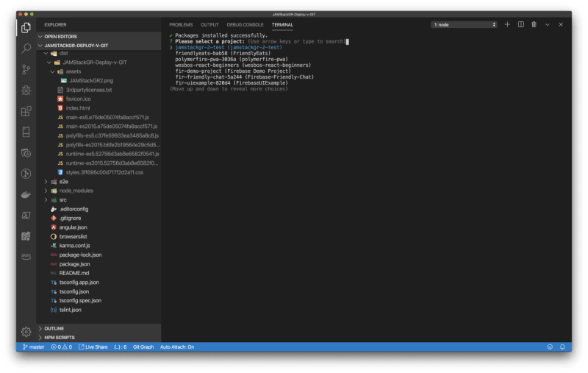The image size is (588, 373).
Task: Click the polymerfire-pwa-3036a project line
Action: (x=232, y=60)
